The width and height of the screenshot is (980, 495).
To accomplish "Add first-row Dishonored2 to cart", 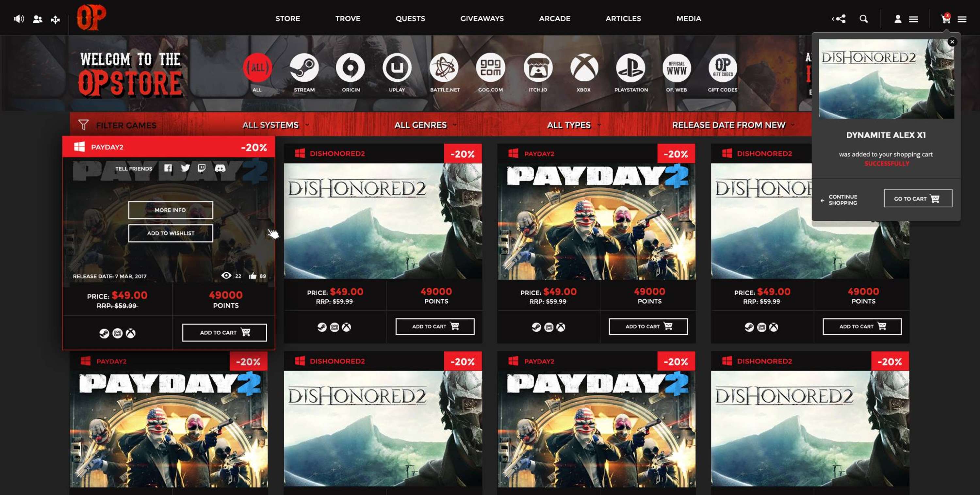I will click(435, 327).
